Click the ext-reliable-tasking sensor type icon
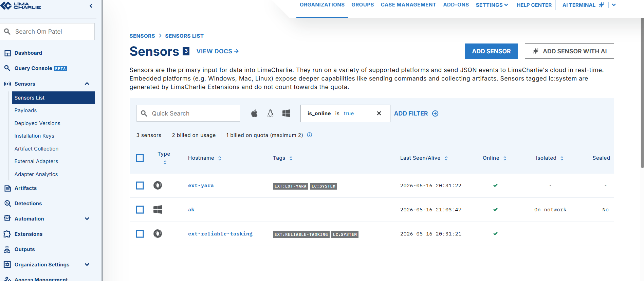The width and height of the screenshot is (644, 281). pyautogui.click(x=158, y=234)
